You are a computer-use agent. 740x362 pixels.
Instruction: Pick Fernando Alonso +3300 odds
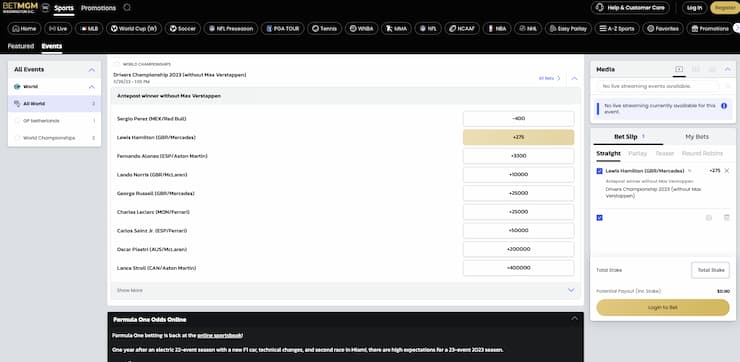[518, 156]
